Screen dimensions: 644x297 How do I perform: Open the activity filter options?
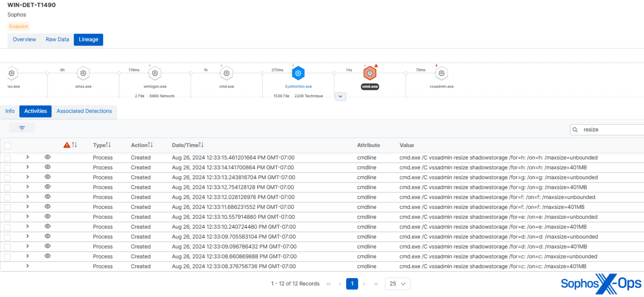[22, 128]
